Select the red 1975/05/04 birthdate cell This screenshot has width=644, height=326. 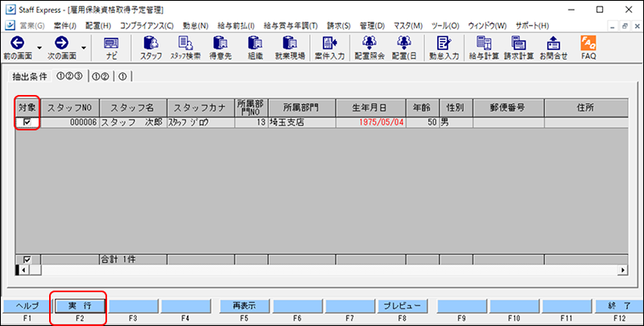tap(370, 122)
